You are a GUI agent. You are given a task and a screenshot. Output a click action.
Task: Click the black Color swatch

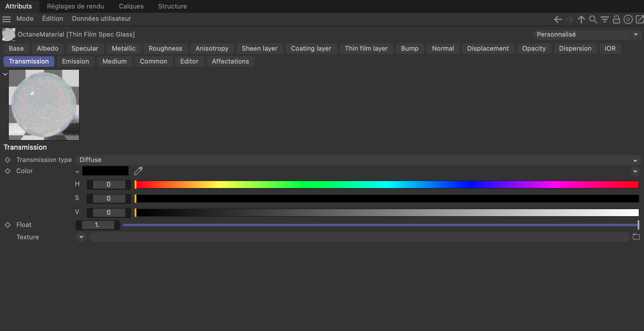(x=105, y=171)
